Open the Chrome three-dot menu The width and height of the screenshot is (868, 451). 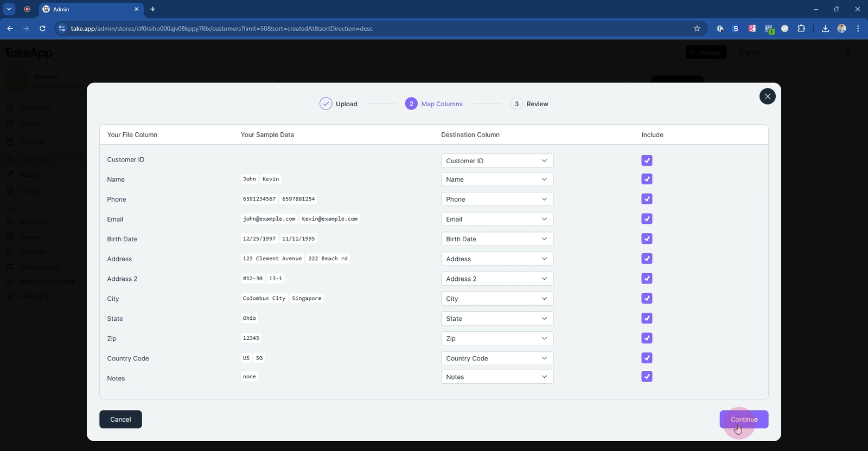858,28
